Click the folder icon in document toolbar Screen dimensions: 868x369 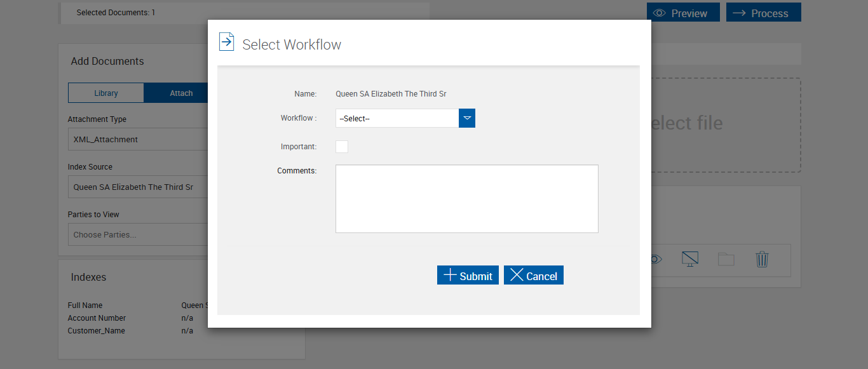click(726, 259)
